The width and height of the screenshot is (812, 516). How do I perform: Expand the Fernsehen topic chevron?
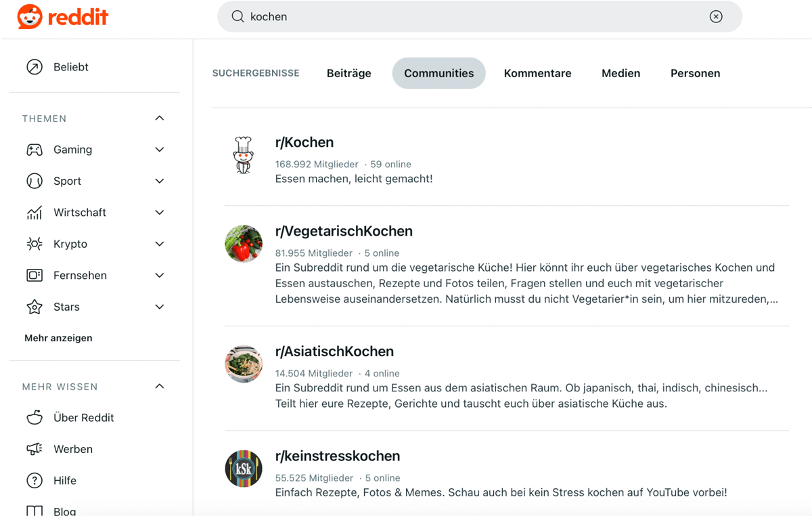tap(160, 275)
